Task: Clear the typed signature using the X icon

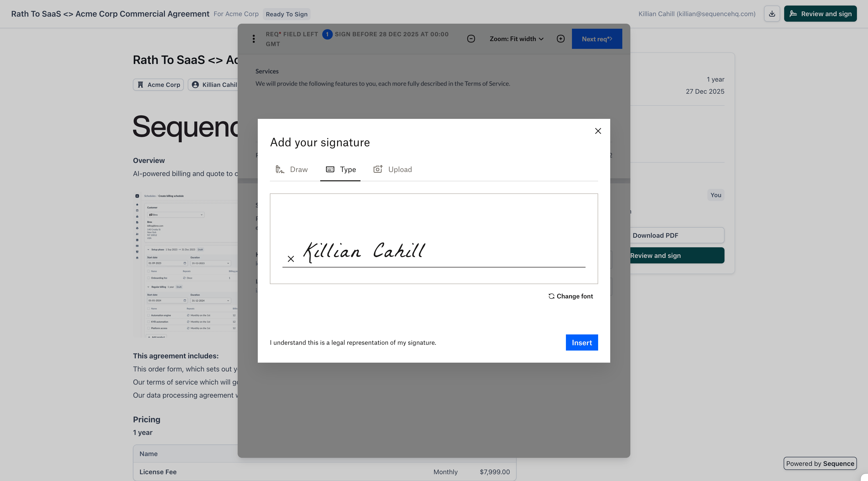Action: click(291, 259)
